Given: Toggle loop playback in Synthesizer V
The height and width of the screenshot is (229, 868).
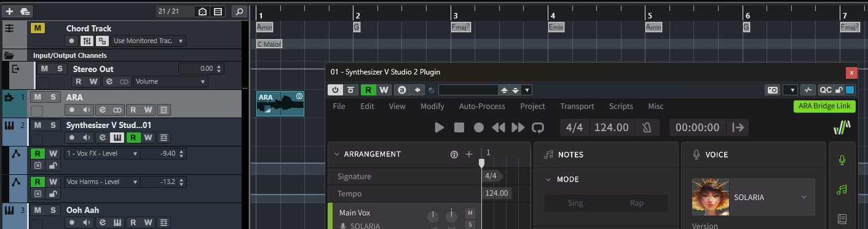Looking at the screenshot, I should tap(538, 127).
